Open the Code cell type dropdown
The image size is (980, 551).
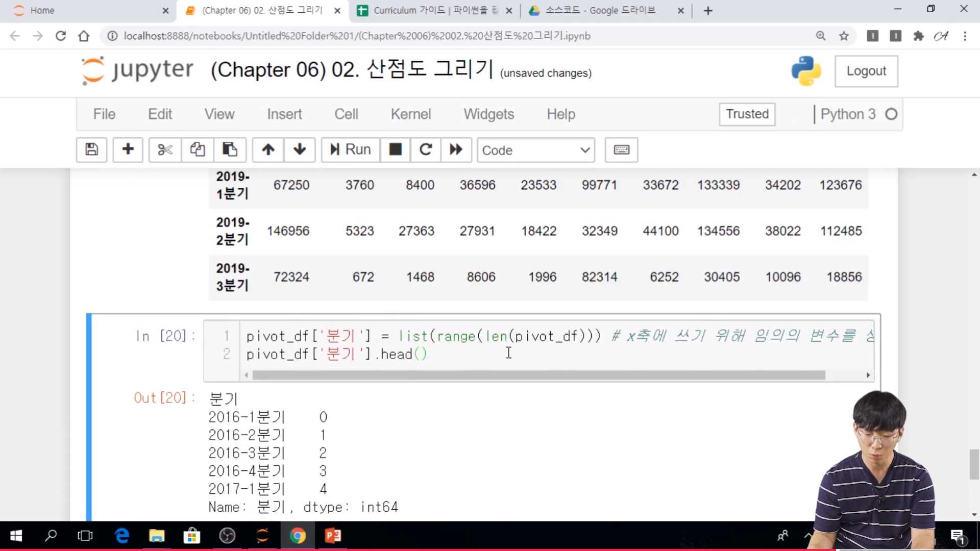(535, 150)
